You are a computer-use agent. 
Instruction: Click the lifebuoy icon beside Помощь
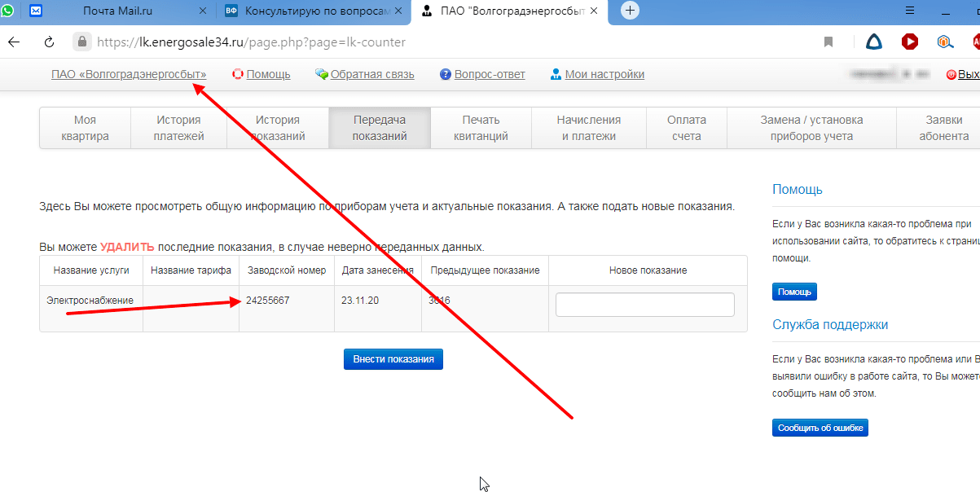pos(239,74)
